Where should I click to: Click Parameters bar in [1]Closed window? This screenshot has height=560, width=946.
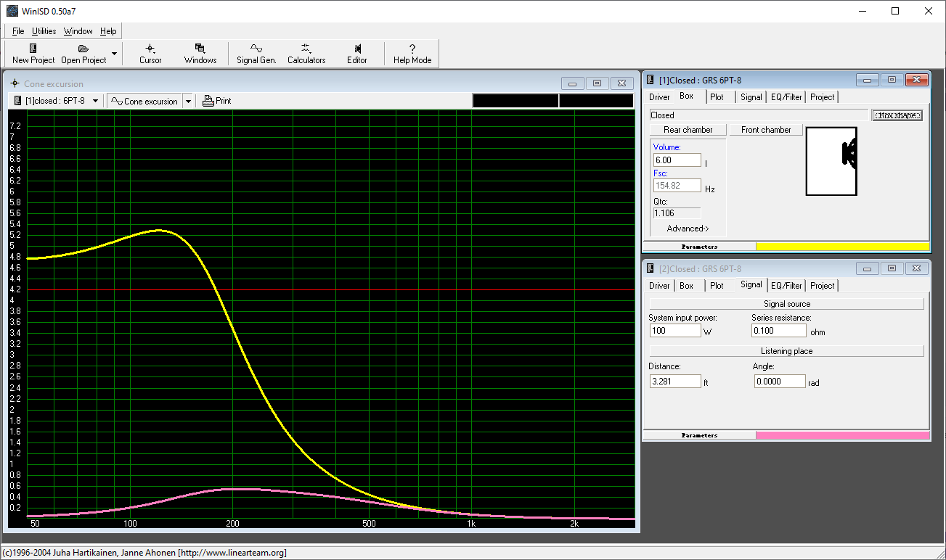coord(699,247)
